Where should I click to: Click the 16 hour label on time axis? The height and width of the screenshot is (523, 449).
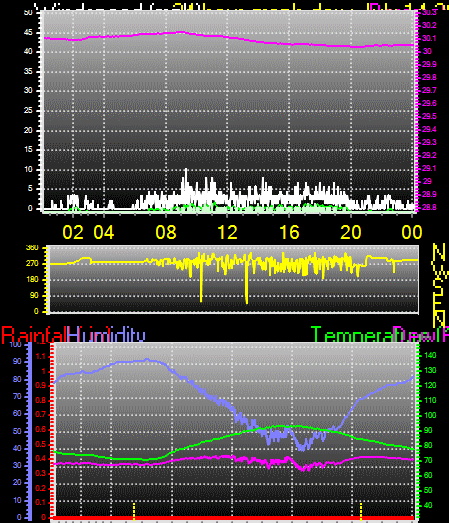pos(289,232)
